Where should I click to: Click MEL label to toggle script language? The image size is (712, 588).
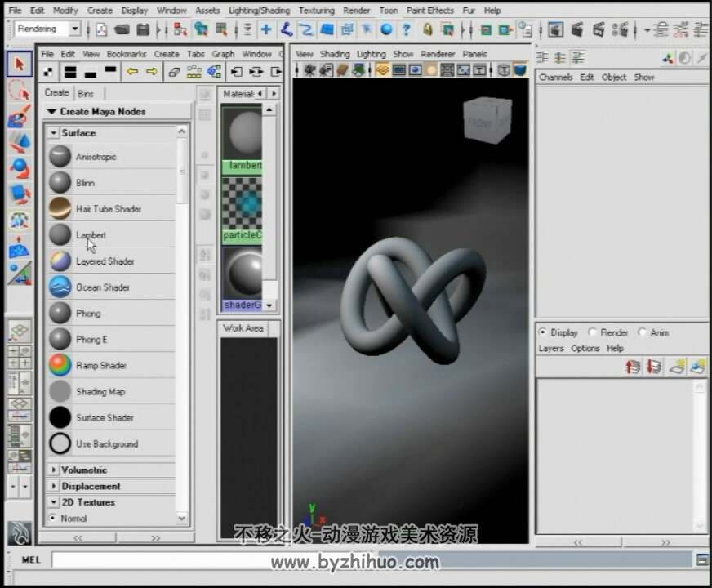[x=31, y=560]
